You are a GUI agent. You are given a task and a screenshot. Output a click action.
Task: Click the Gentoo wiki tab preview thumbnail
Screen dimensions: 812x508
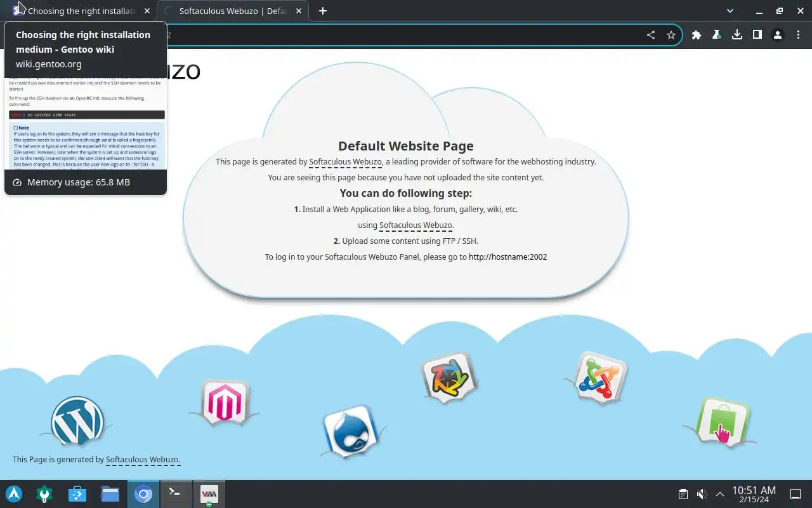coord(86,123)
